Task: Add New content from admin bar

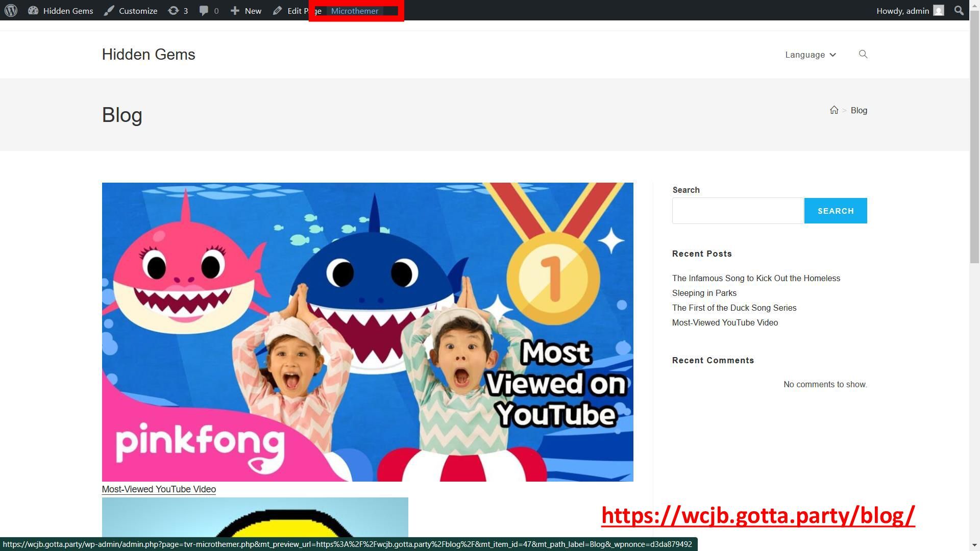Action: pyautogui.click(x=246, y=11)
